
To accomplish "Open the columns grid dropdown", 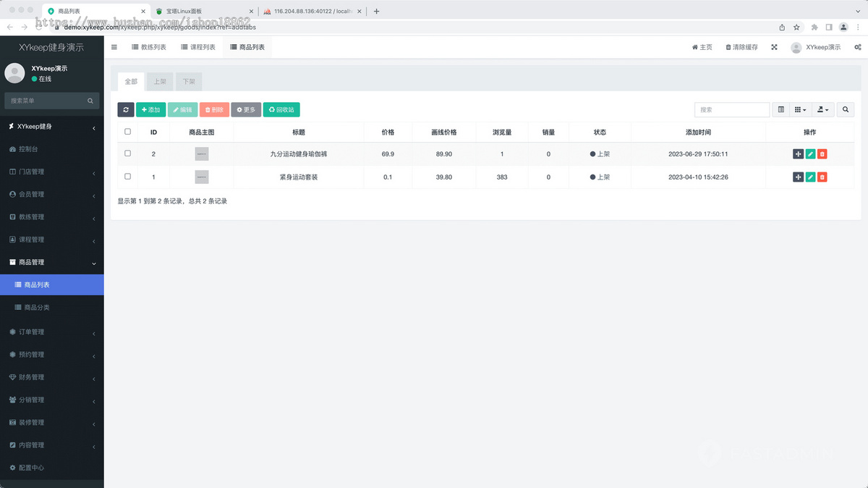I will click(x=800, y=110).
